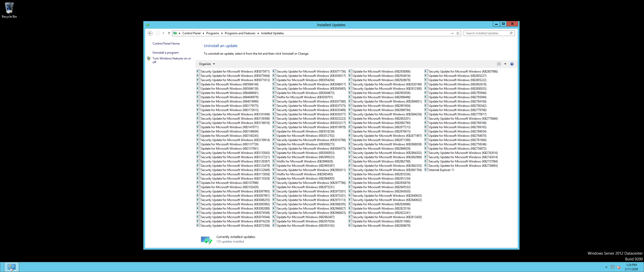
Task: Click the Change your view icon
Action: (499, 64)
